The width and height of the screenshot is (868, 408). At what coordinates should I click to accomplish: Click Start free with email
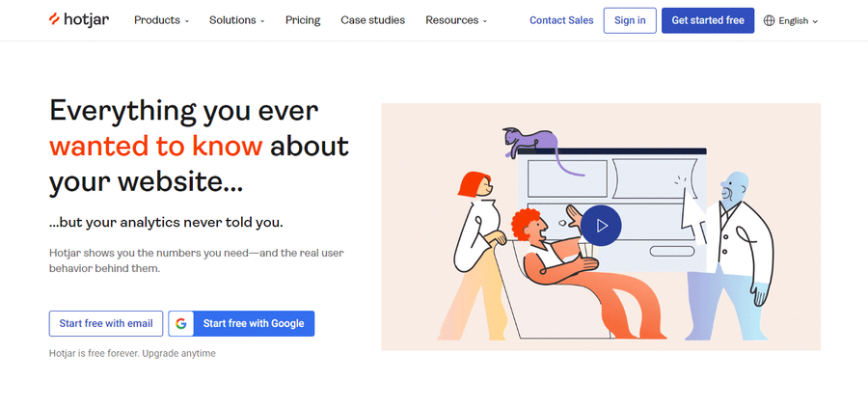[x=106, y=323]
